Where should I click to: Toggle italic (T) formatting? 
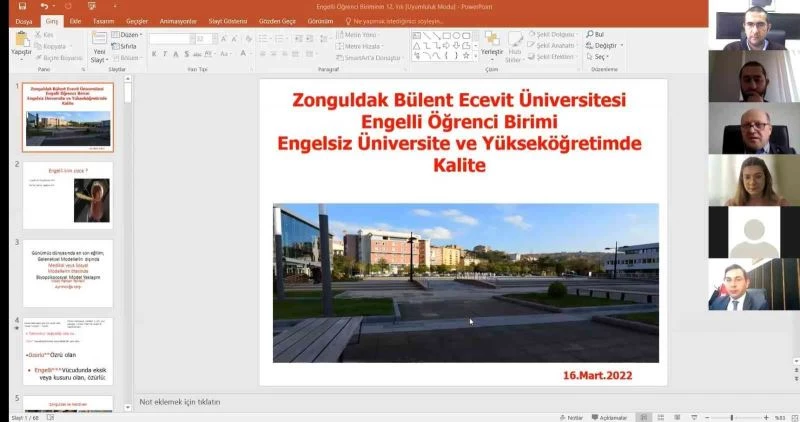(165, 54)
